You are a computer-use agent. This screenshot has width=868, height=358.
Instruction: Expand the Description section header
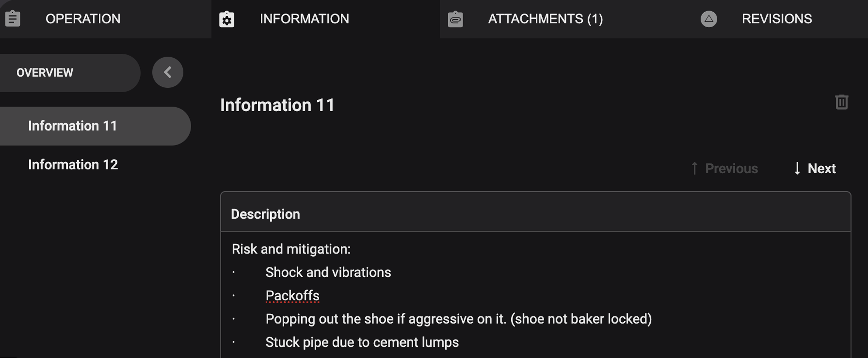[265, 214]
